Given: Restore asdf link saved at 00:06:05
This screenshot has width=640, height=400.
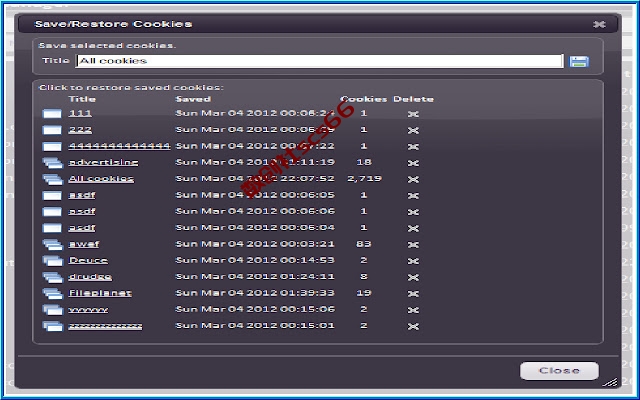Looking at the screenshot, I should tap(82, 195).
